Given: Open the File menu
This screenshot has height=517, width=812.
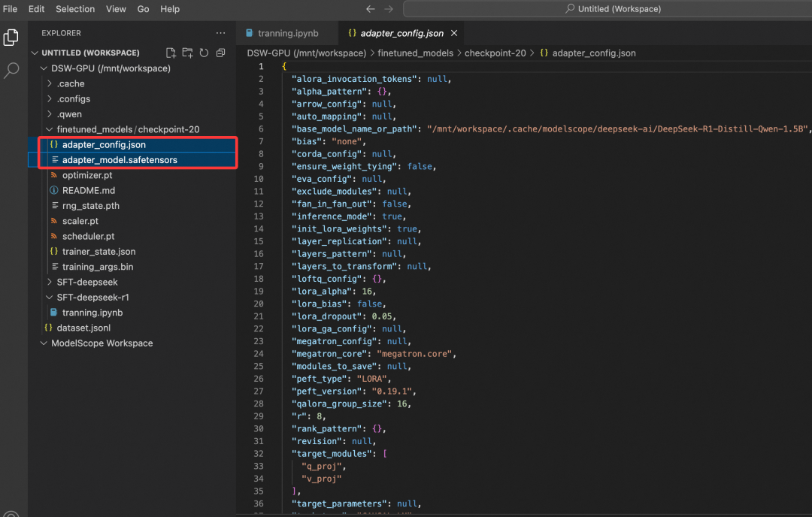Looking at the screenshot, I should (10, 9).
